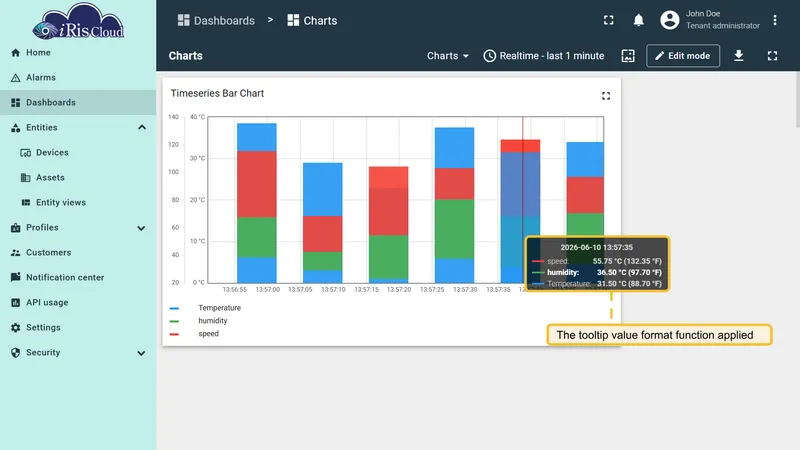Open the user account kebab menu
Image resolution: width=800 pixels, height=450 pixels.
click(x=774, y=20)
